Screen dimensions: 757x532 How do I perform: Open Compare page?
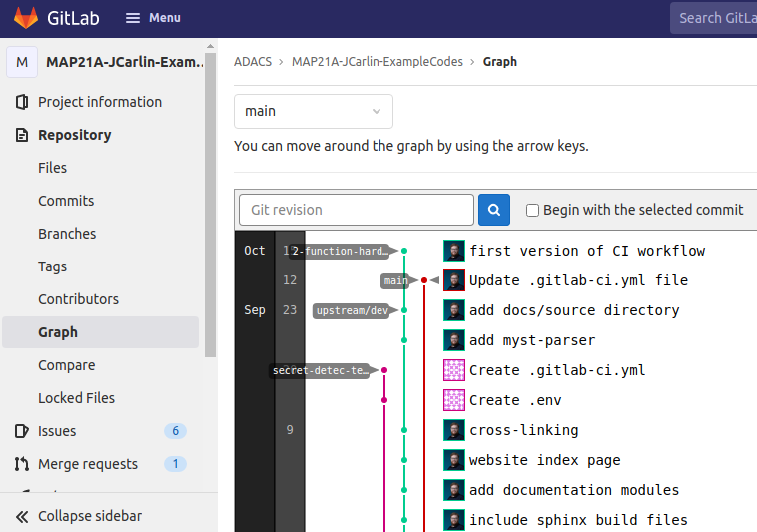67,365
